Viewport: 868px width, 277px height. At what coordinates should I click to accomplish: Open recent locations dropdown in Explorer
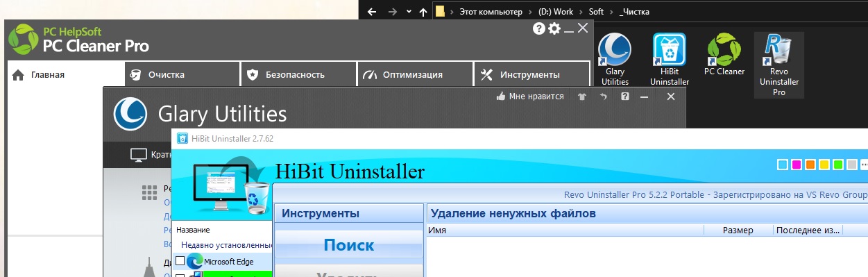tap(409, 12)
